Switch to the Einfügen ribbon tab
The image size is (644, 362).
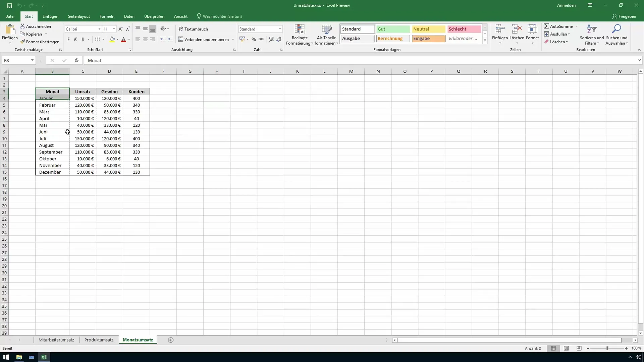pos(50,16)
